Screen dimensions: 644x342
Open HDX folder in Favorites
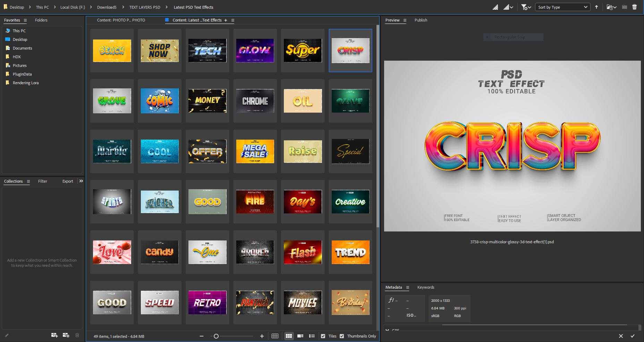click(17, 57)
